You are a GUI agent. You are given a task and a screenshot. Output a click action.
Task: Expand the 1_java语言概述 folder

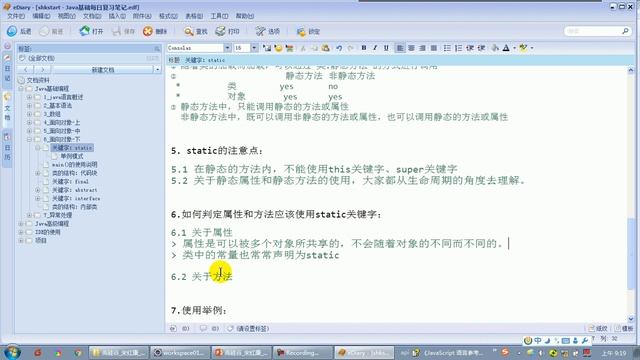point(29,97)
